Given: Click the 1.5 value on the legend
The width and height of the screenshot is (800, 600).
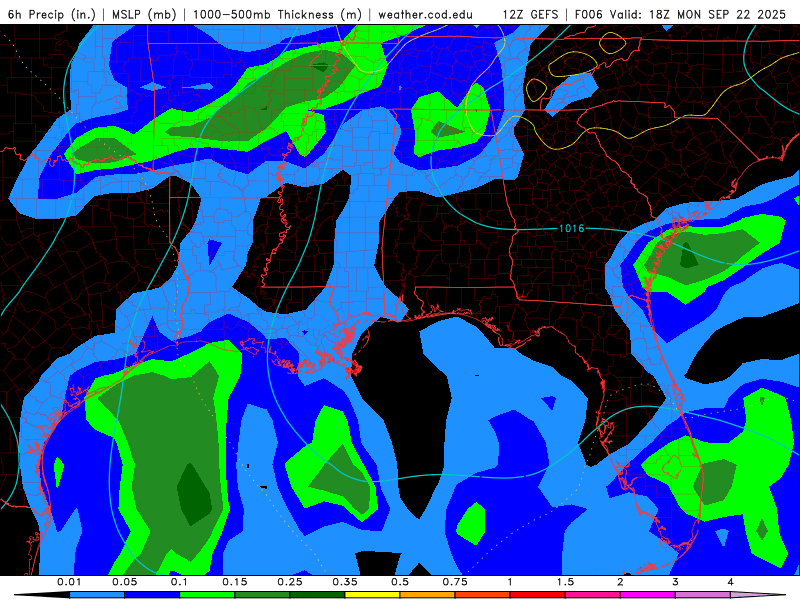Looking at the screenshot, I should (565, 582).
